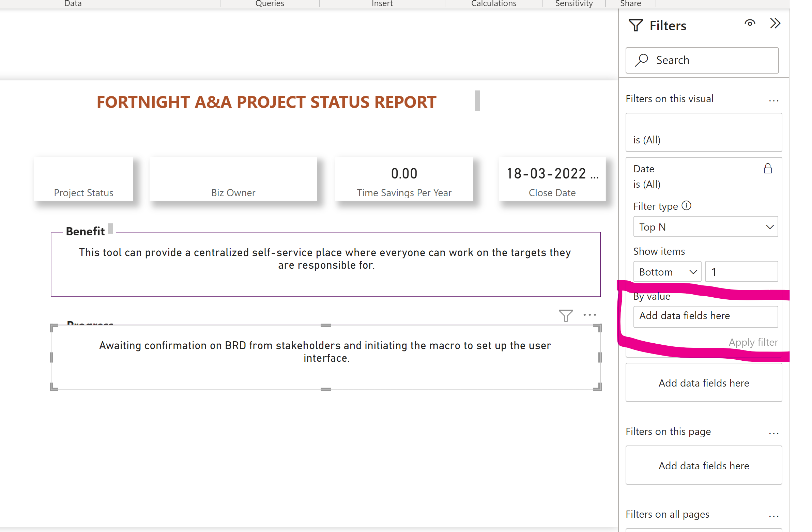
Task: Select the Close Date card
Action: click(x=552, y=179)
